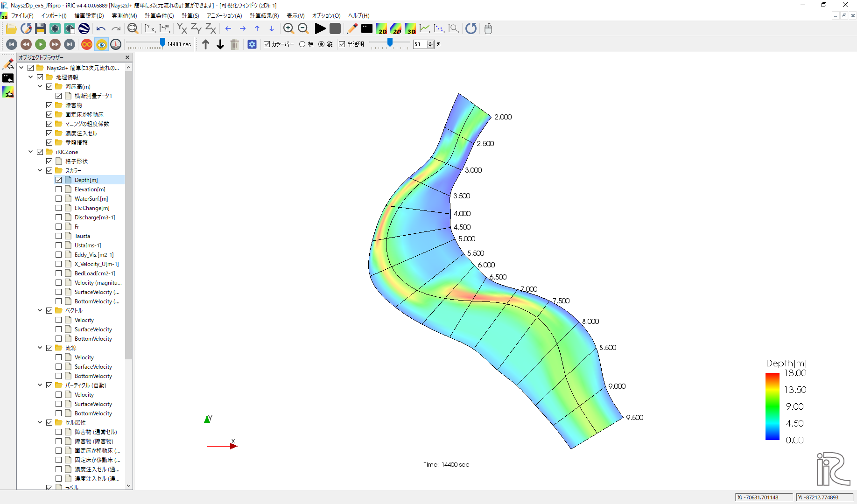Move selected item up with arrow

206,44
